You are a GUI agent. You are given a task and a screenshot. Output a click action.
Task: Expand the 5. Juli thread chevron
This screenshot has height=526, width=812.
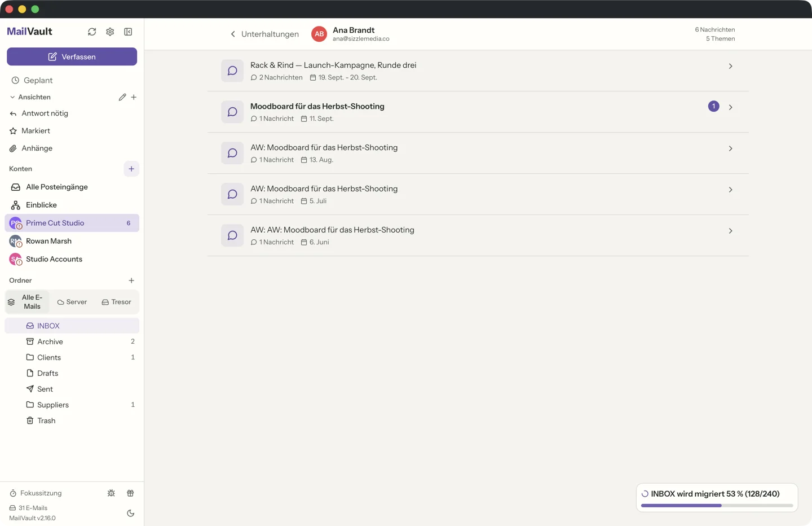click(730, 190)
